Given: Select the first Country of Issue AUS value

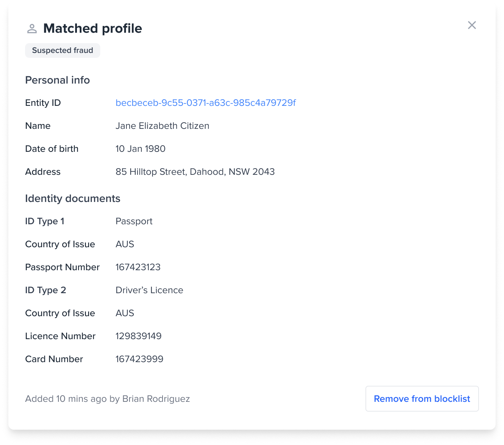Looking at the screenshot, I should click(x=125, y=244).
